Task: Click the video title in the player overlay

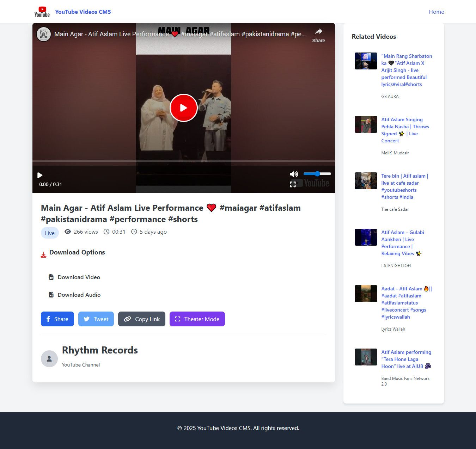Action: point(180,34)
